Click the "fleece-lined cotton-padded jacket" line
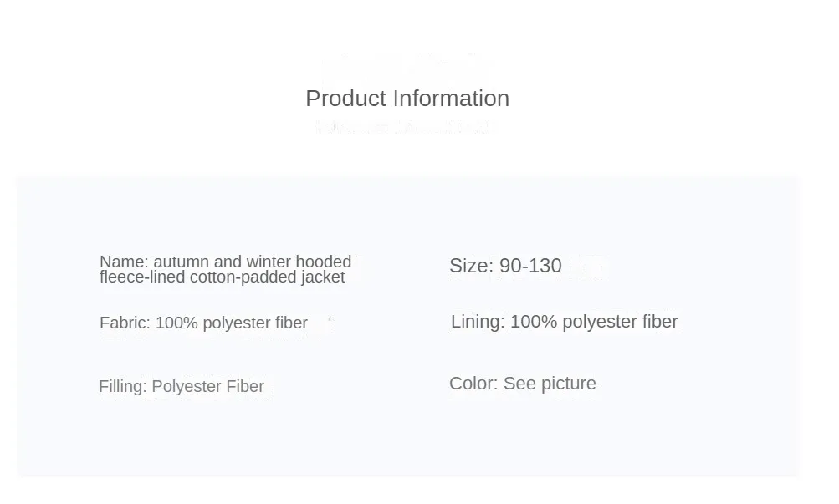This screenshot has width=839, height=504. pyautogui.click(x=222, y=277)
